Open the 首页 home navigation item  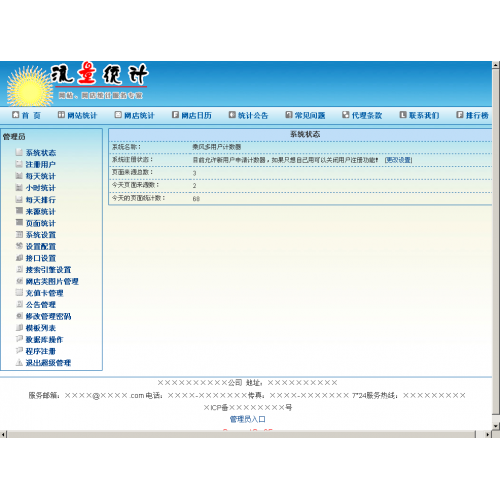click(26, 115)
